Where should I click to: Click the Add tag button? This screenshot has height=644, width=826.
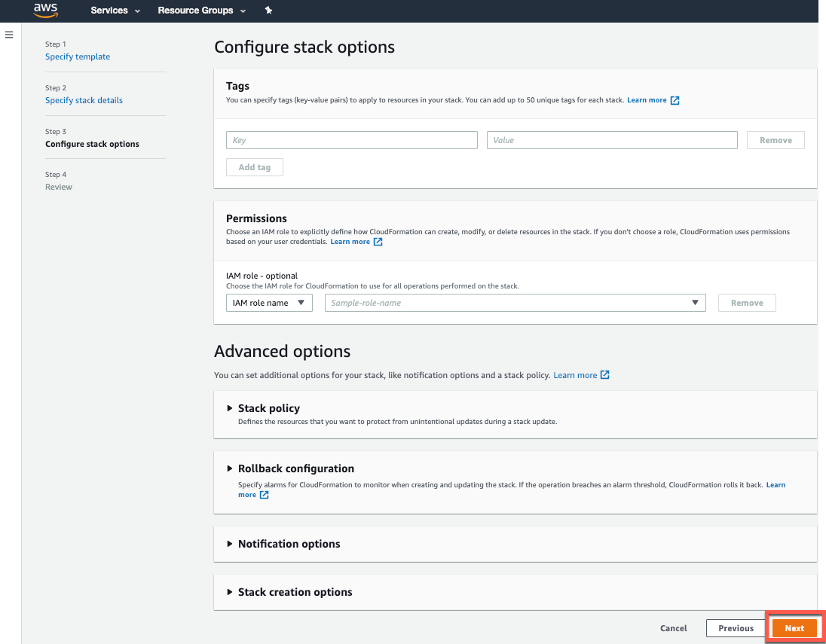click(x=255, y=167)
